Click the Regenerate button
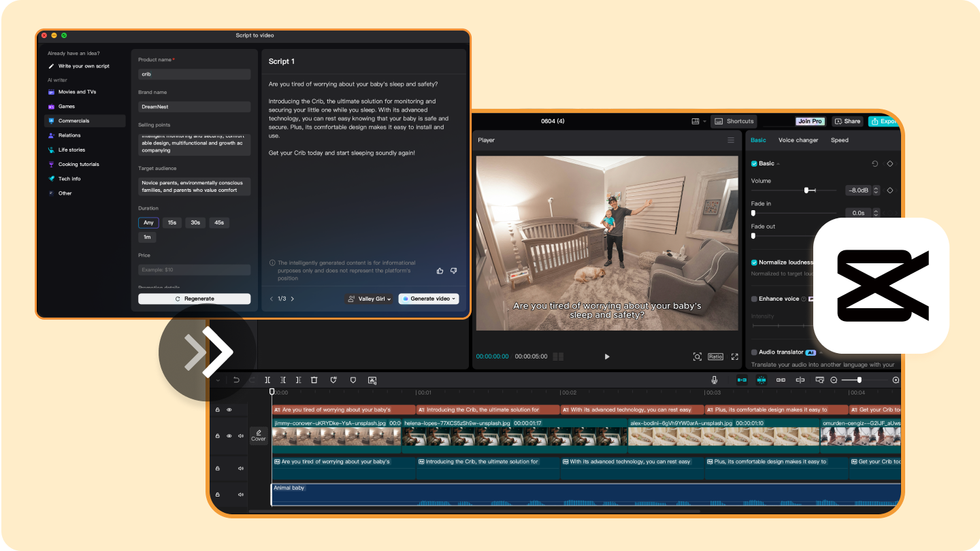This screenshot has height=551, width=980. 194,299
